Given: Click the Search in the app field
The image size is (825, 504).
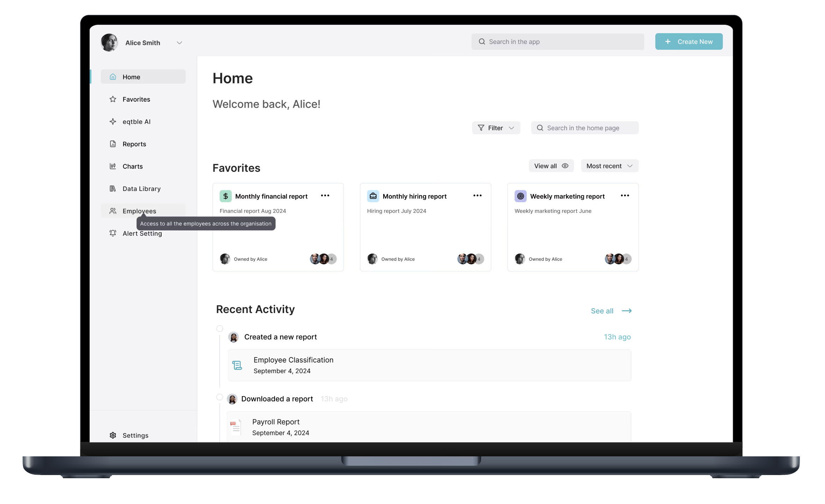Looking at the screenshot, I should (x=558, y=42).
